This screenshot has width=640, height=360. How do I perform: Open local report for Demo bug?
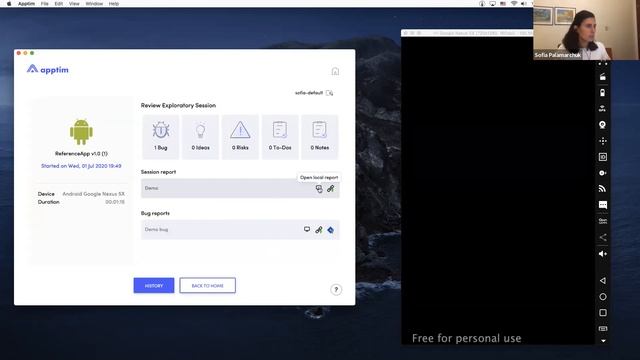(307, 229)
